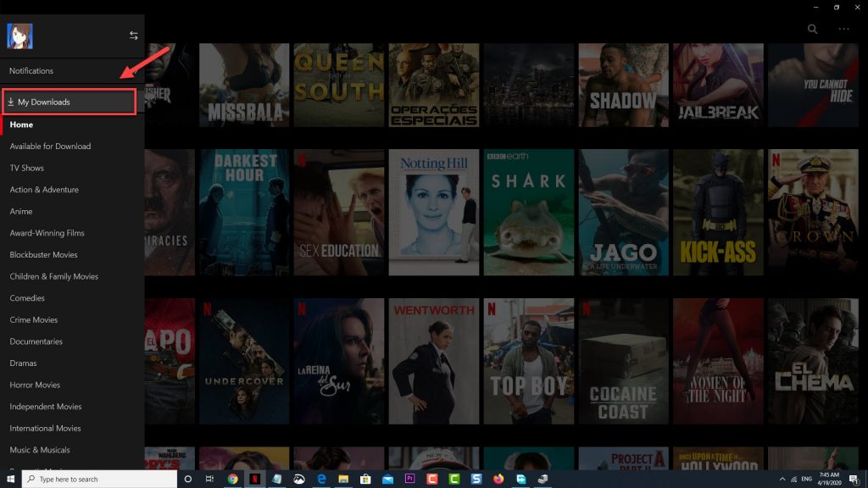
Task: Open the search magnifier in Netflix
Action: pos(812,29)
